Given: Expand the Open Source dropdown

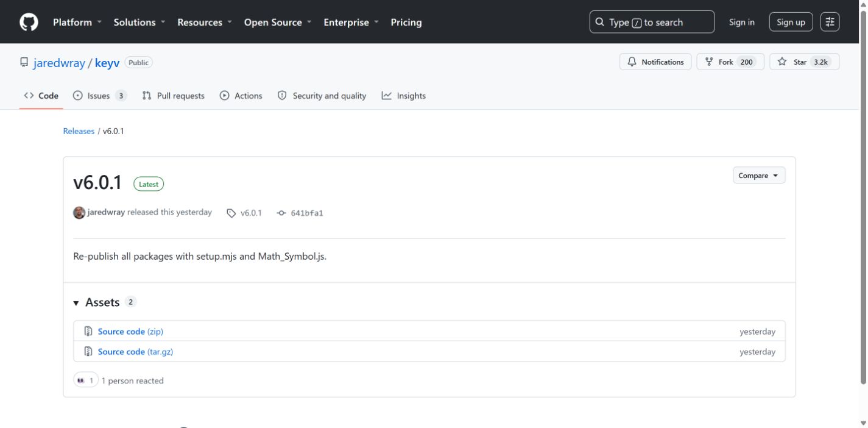Looking at the screenshot, I should 278,22.
